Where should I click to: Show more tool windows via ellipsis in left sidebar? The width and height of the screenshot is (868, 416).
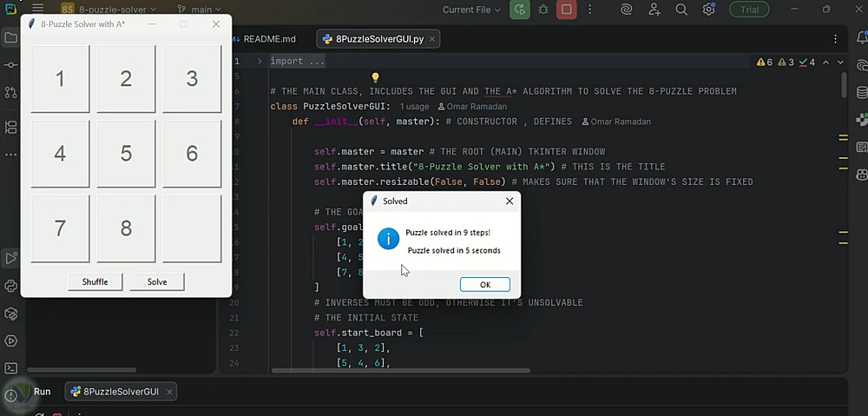pyautogui.click(x=10, y=155)
